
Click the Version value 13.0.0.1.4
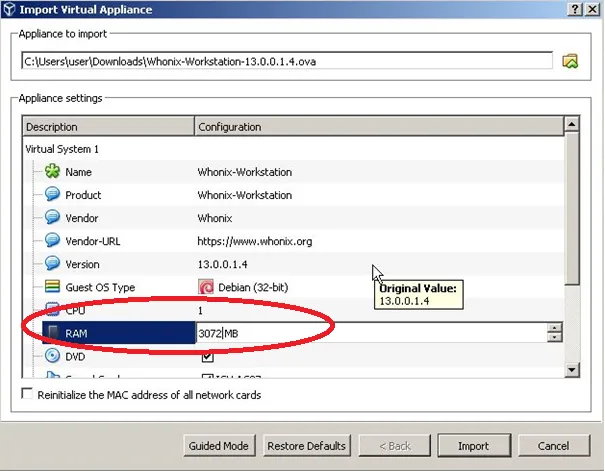(x=223, y=264)
